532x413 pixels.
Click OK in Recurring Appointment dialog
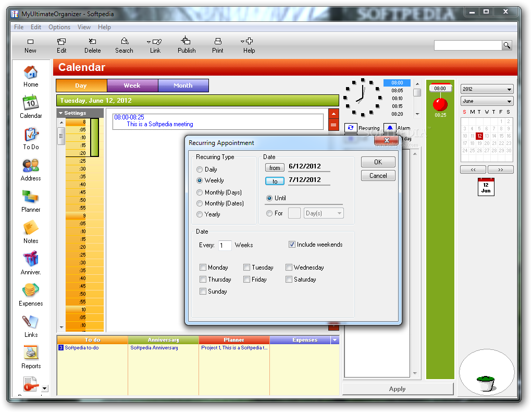[378, 162]
